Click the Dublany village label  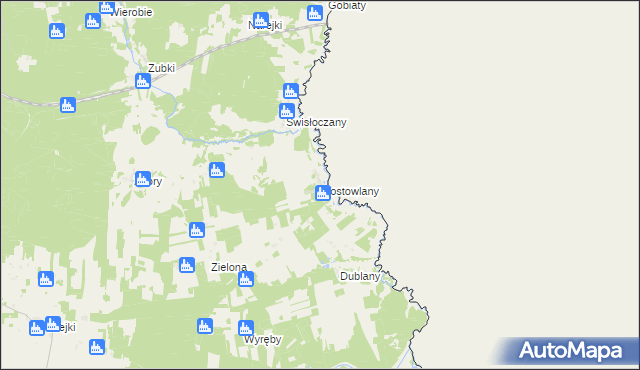click(360, 276)
